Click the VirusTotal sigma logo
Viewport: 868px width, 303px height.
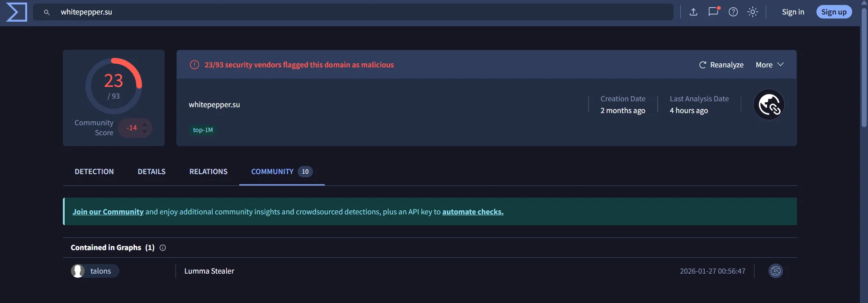[17, 12]
